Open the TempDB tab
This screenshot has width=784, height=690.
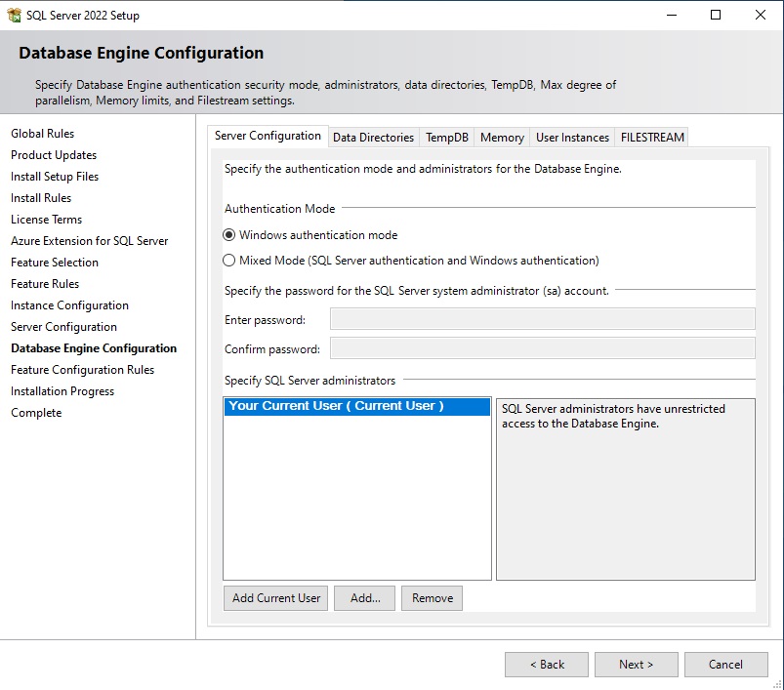[447, 138]
